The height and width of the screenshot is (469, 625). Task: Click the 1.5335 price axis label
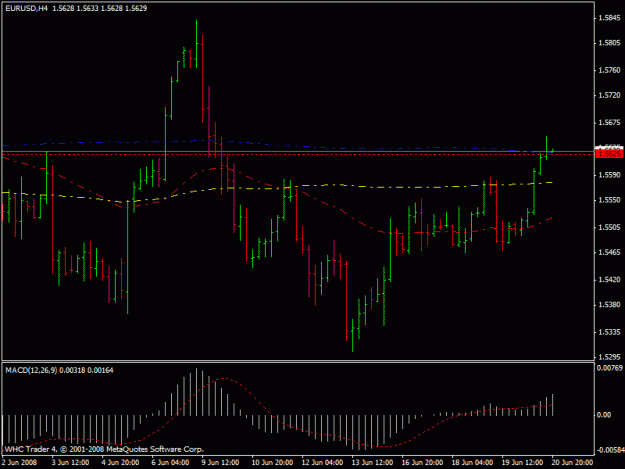point(609,332)
